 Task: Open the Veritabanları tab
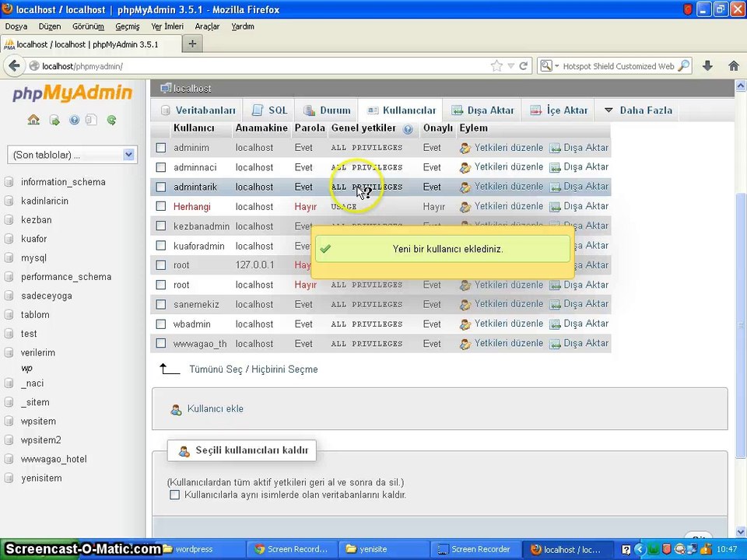(198, 110)
